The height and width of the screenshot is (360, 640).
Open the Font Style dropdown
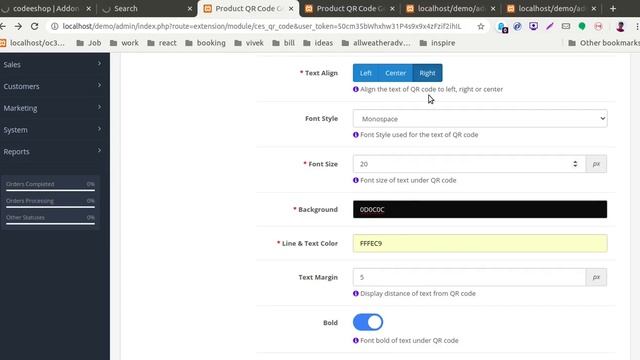click(x=480, y=119)
